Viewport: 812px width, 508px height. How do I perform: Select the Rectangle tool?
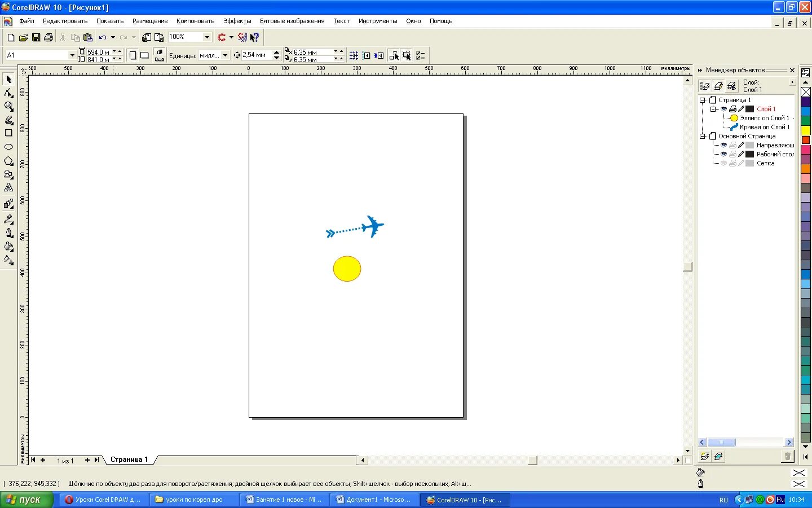pyautogui.click(x=8, y=133)
